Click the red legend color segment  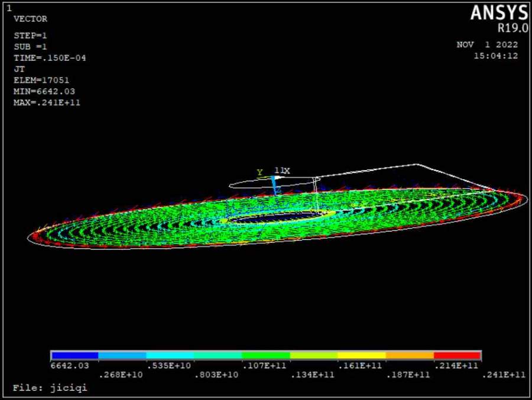(x=458, y=356)
